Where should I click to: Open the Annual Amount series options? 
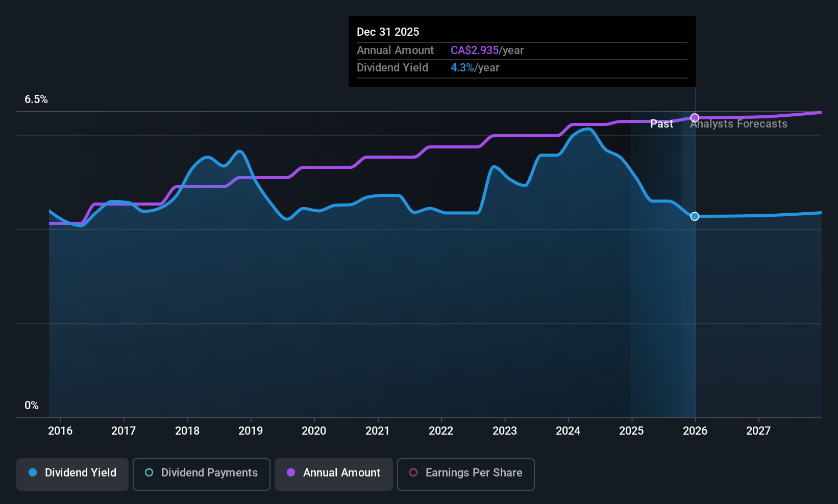pos(333,474)
